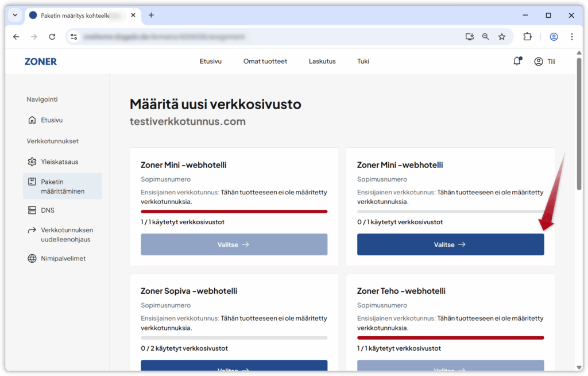This screenshot has width=588, height=376.
Task: Click Valitse for the unused Zoner Mini
Action: click(450, 244)
